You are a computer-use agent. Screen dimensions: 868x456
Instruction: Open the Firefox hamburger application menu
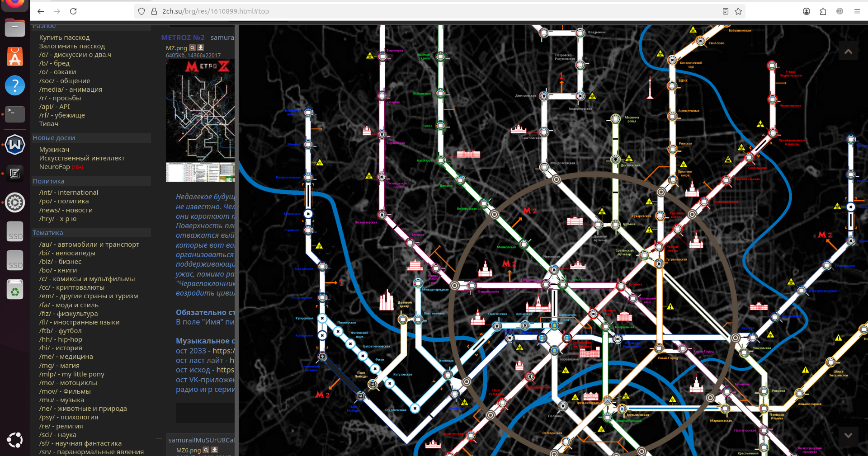857,11
